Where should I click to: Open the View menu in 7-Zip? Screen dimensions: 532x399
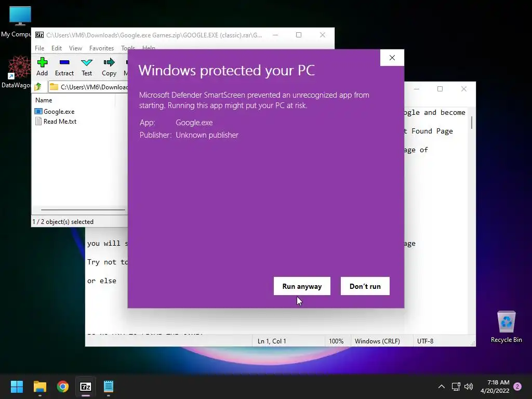point(75,48)
